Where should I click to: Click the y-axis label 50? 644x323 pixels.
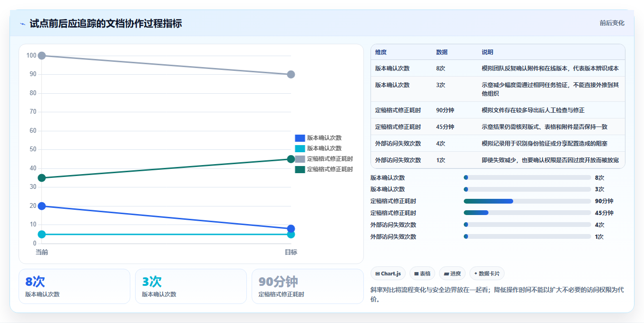[33, 149]
